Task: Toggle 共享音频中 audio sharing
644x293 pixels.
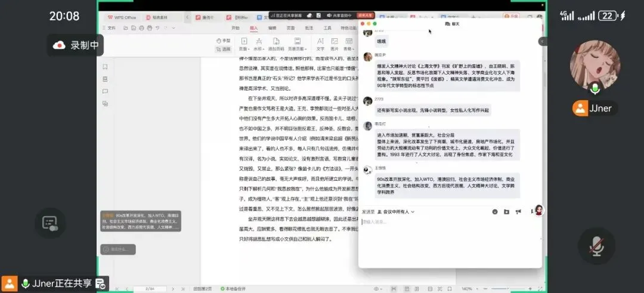Action: 339,16
